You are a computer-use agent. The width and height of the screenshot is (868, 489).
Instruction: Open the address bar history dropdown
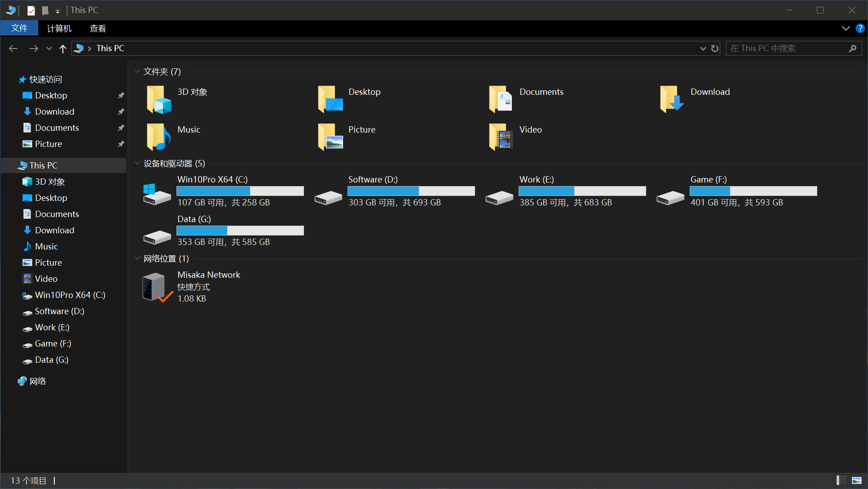pos(703,49)
